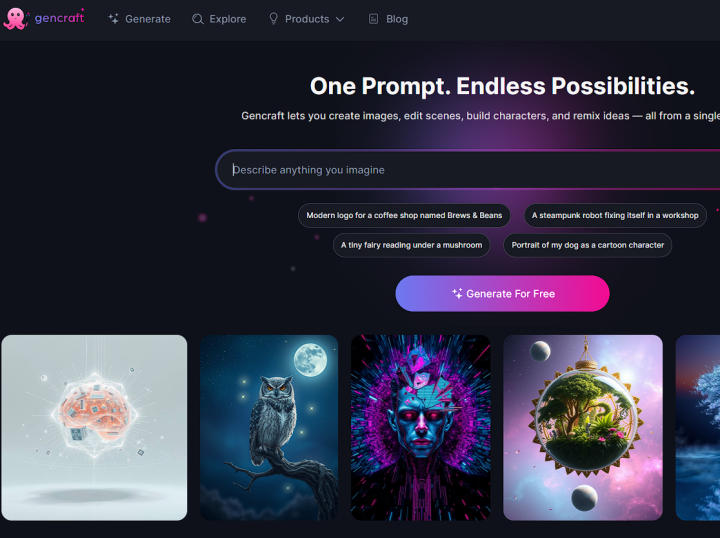The image size is (720, 538).
Task: Focus the 'Describe anything you imagine' field
Action: (468, 170)
